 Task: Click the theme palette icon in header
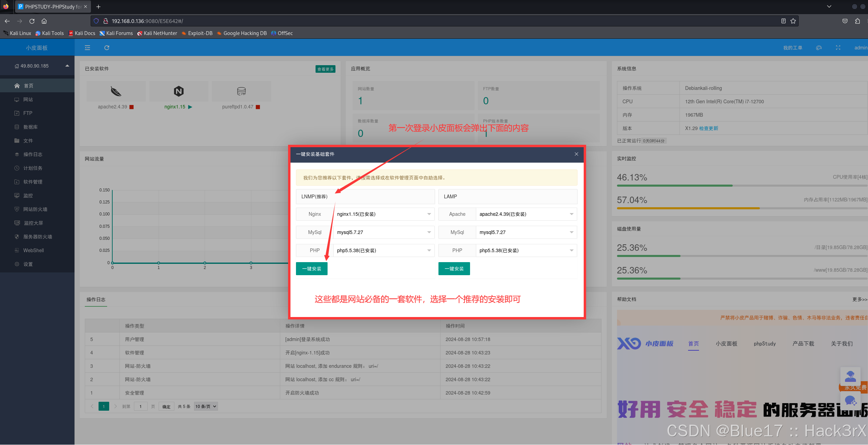[x=819, y=48]
